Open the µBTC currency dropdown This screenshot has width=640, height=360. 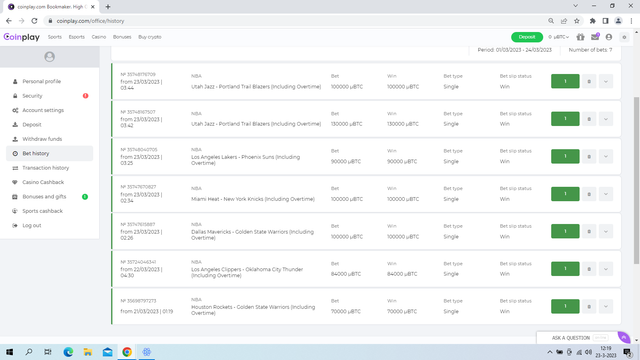pos(558,37)
